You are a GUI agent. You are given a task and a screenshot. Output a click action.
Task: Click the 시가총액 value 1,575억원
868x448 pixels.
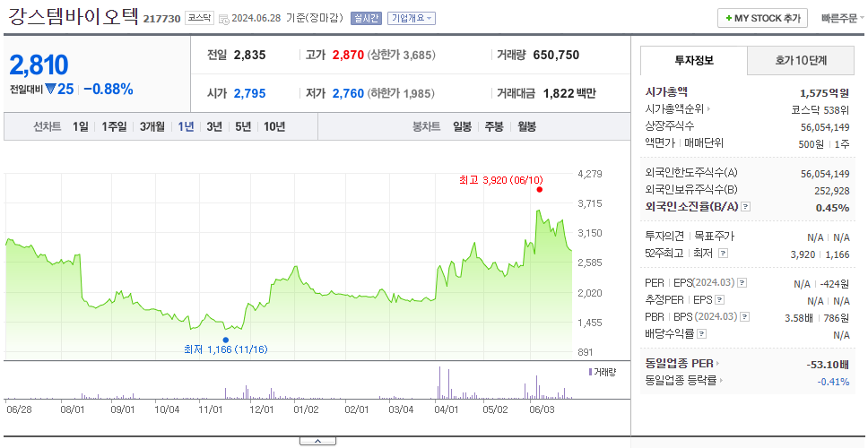click(824, 93)
